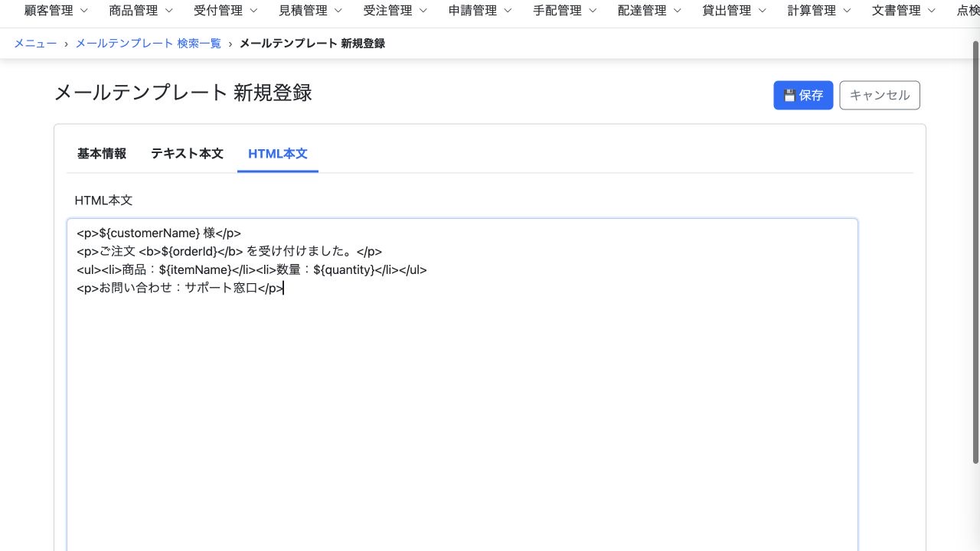Switch to the テキスト本文 tab
This screenshot has height=551, width=980.
click(187, 154)
